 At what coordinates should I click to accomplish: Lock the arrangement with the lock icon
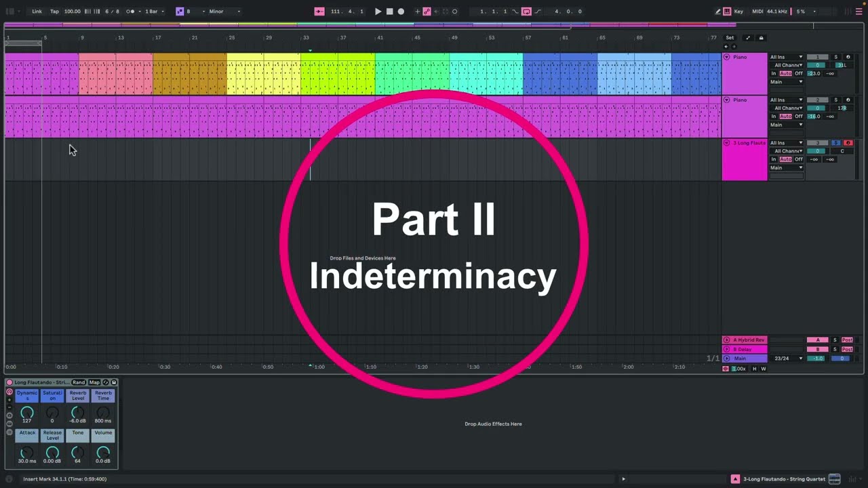coord(761,38)
